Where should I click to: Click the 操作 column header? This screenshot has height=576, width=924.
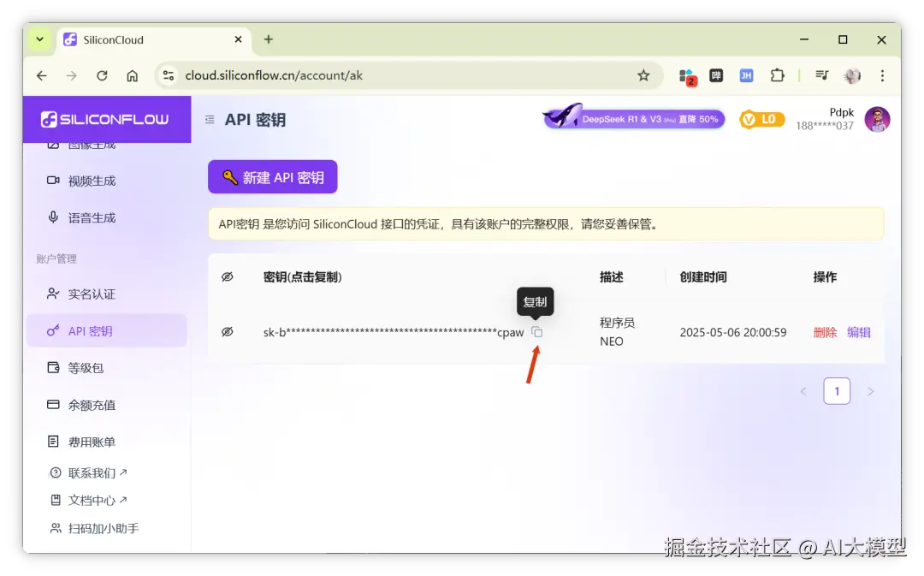[825, 277]
